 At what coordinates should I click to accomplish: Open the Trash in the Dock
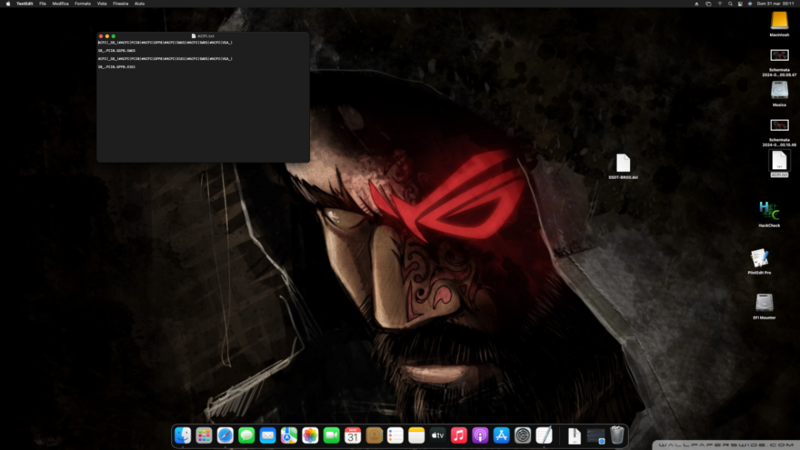[x=617, y=435]
